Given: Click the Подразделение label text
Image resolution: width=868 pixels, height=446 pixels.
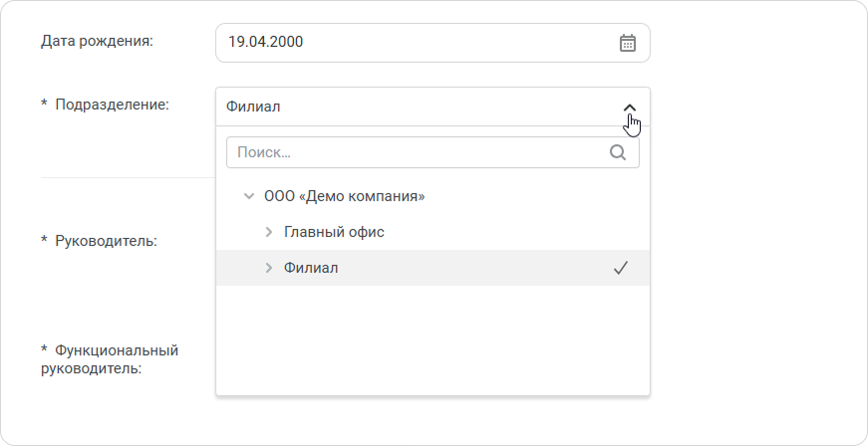Looking at the screenshot, I should coord(112,105).
